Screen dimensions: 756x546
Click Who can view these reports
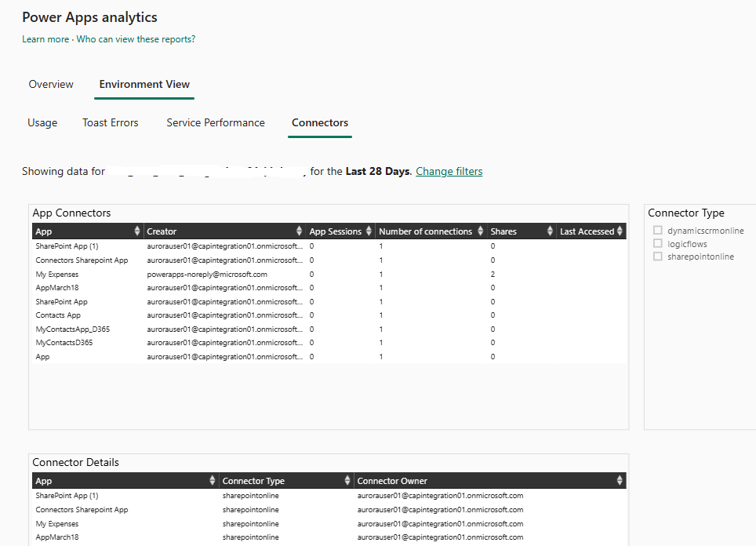[x=136, y=39]
